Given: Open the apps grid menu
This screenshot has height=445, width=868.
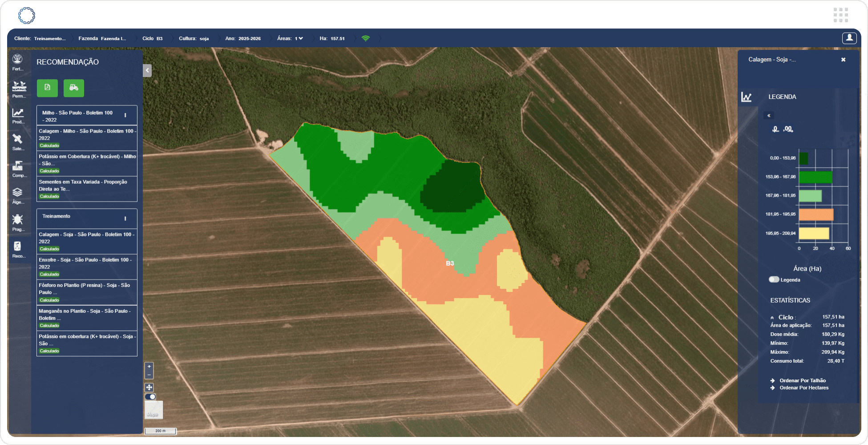Looking at the screenshot, I should pyautogui.click(x=840, y=15).
